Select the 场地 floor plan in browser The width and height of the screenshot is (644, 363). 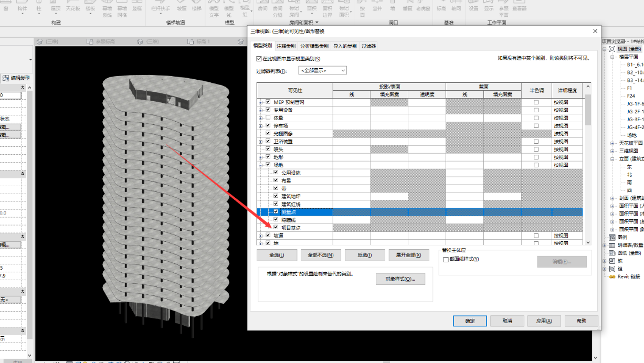[x=631, y=135]
